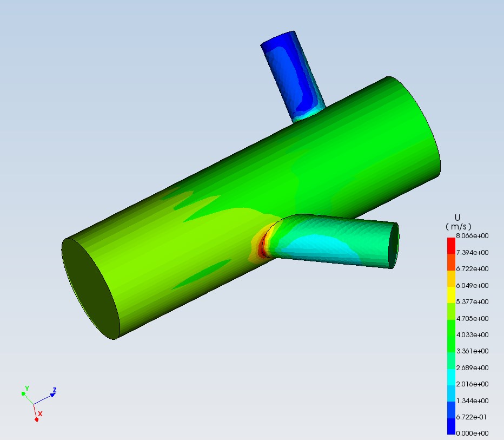The height and width of the screenshot is (440, 504).
Task: Click the legend minimum value 0.000e+00
Action: click(x=472, y=434)
